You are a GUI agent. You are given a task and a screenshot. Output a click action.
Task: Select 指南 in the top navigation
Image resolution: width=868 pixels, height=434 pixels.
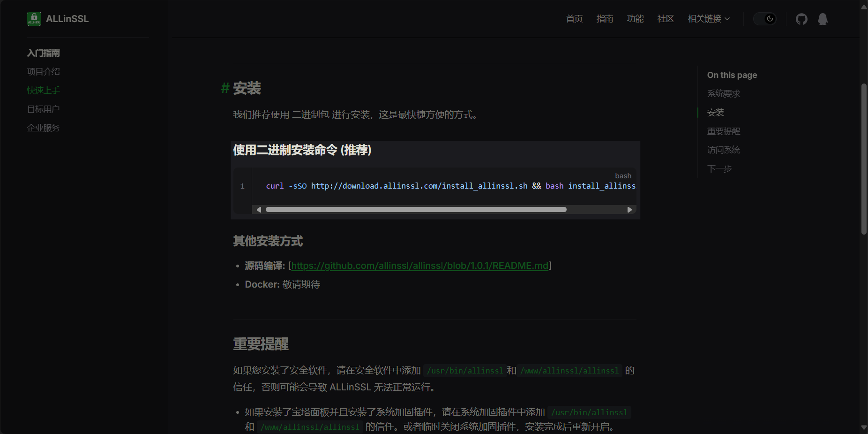pos(605,19)
